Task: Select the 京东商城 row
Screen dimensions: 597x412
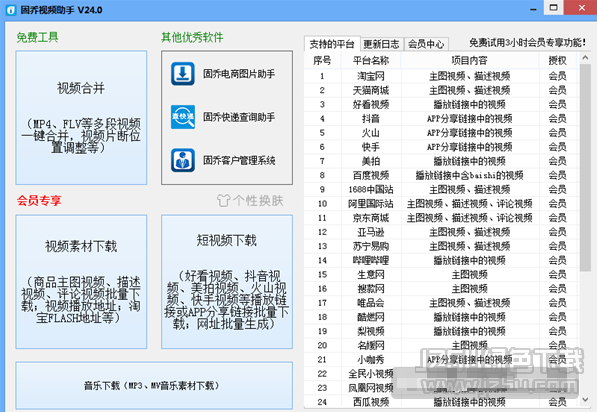Action: [x=442, y=218]
